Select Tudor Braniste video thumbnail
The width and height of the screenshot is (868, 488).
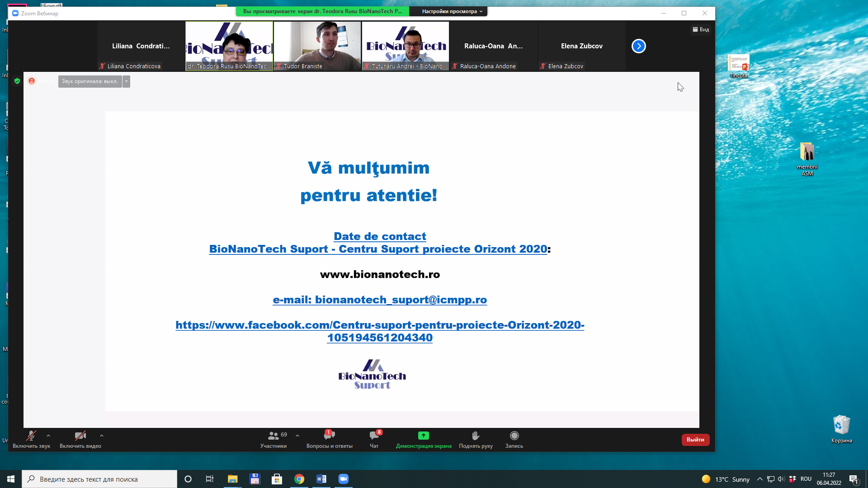tap(317, 46)
